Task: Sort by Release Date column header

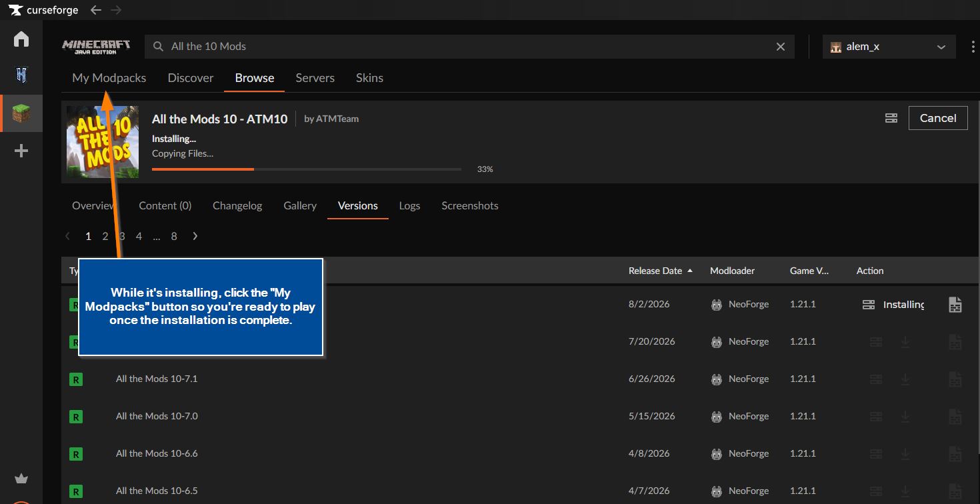Action: pyautogui.click(x=661, y=271)
